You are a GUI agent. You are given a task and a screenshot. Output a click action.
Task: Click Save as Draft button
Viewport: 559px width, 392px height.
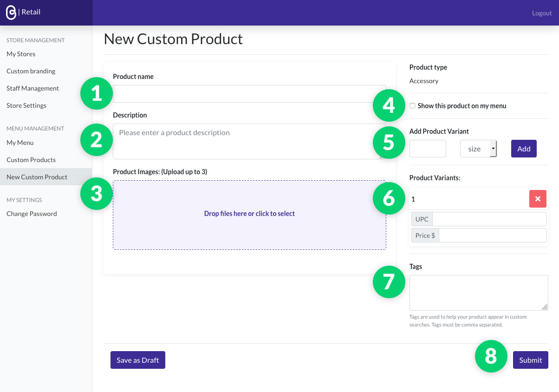click(x=138, y=360)
